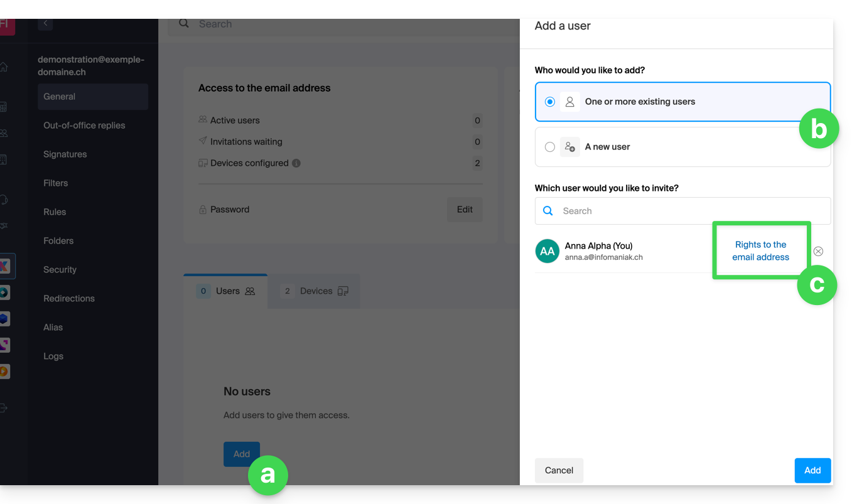Screen dimensions: 852x504
Task: Click the home icon in left rail
Action: click(4, 67)
